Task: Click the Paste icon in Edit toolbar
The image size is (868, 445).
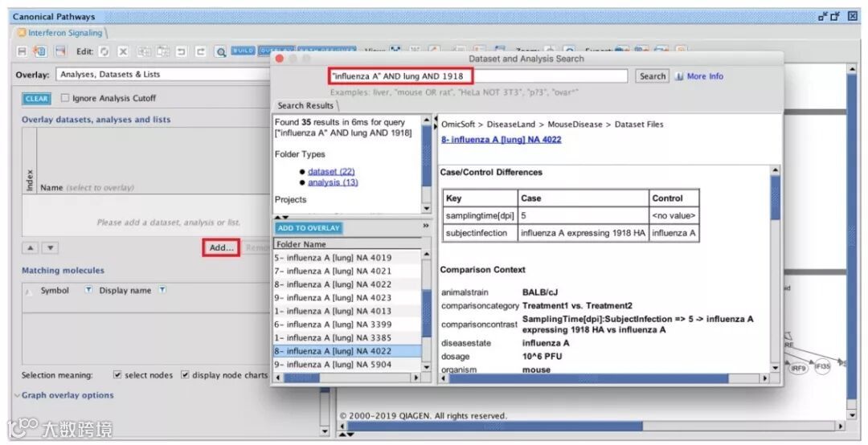Action: click(x=162, y=51)
